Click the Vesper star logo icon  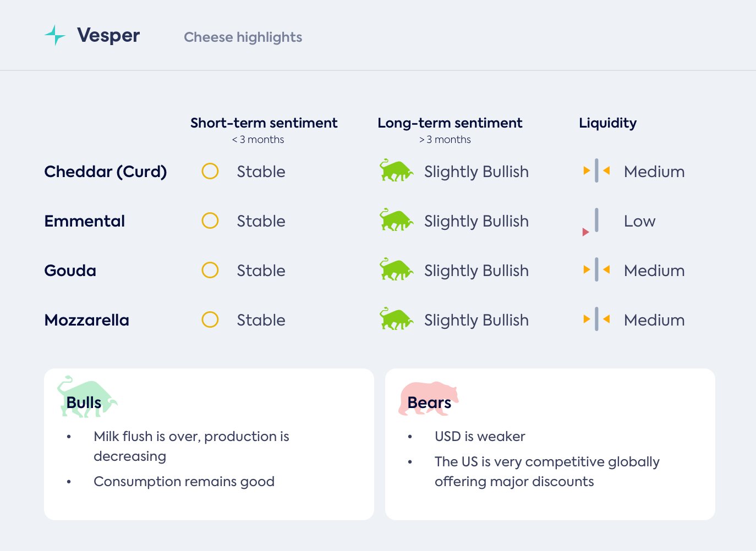[x=55, y=35]
